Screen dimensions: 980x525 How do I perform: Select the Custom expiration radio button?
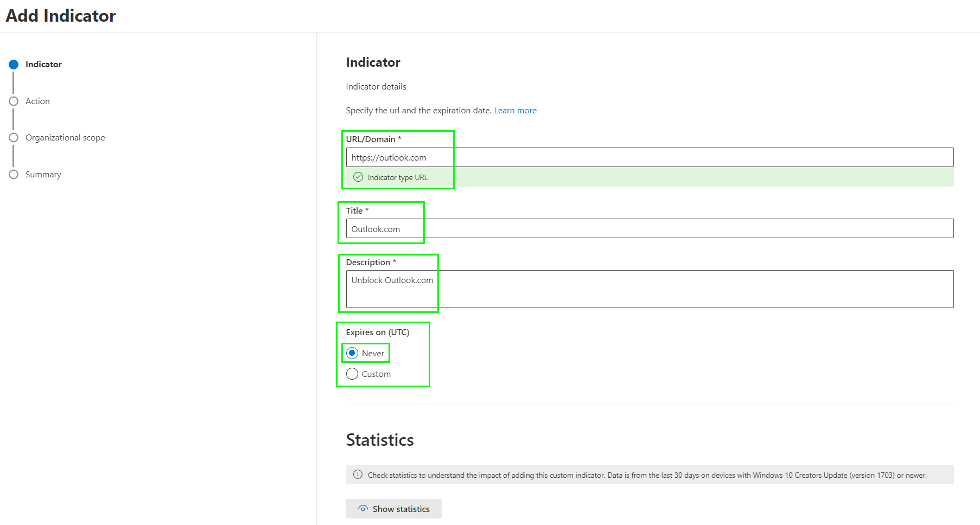(x=352, y=374)
